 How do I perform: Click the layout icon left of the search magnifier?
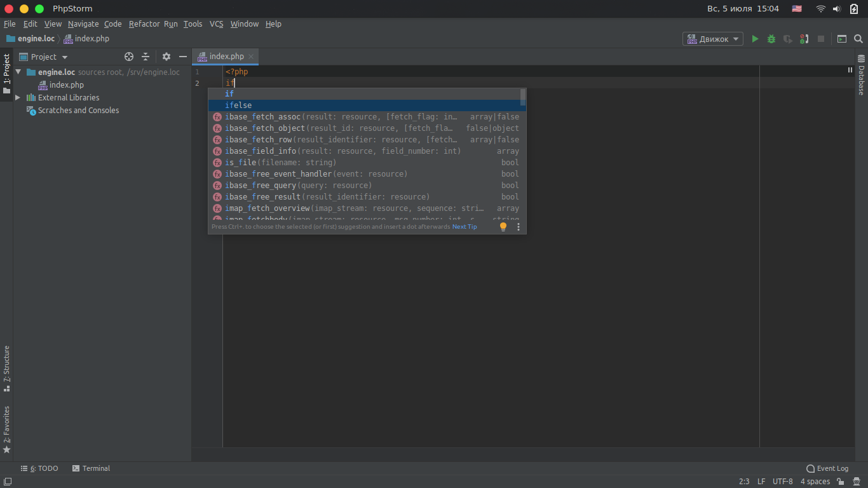point(842,39)
